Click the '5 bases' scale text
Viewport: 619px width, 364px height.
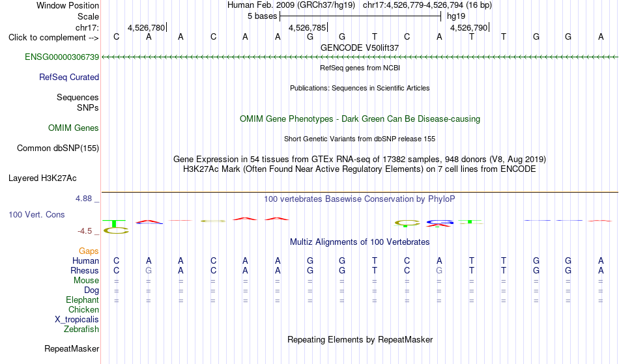[x=262, y=16]
